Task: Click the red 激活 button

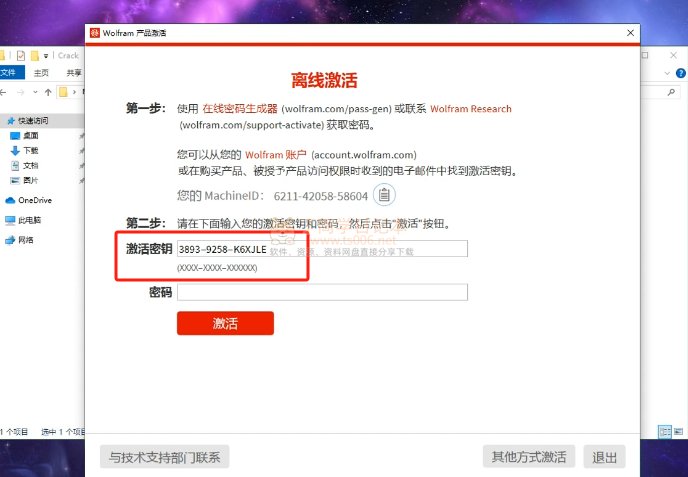Action: point(225,323)
